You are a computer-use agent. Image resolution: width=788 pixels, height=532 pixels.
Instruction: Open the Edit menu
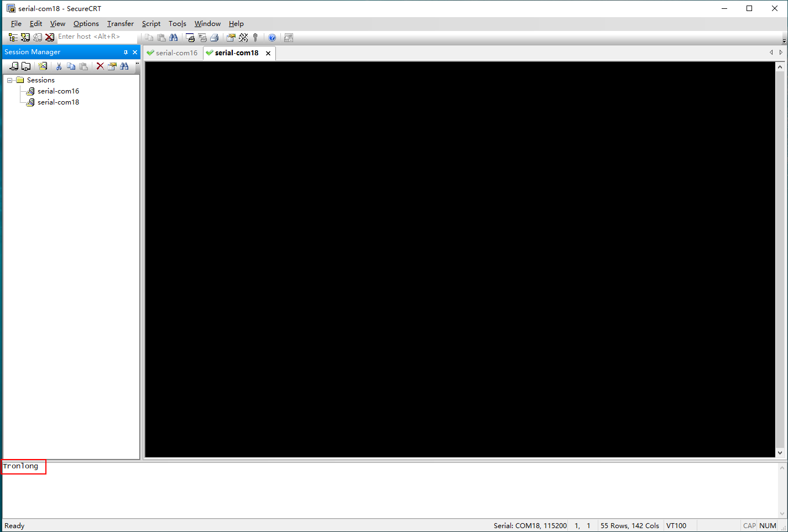pos(36,24)
